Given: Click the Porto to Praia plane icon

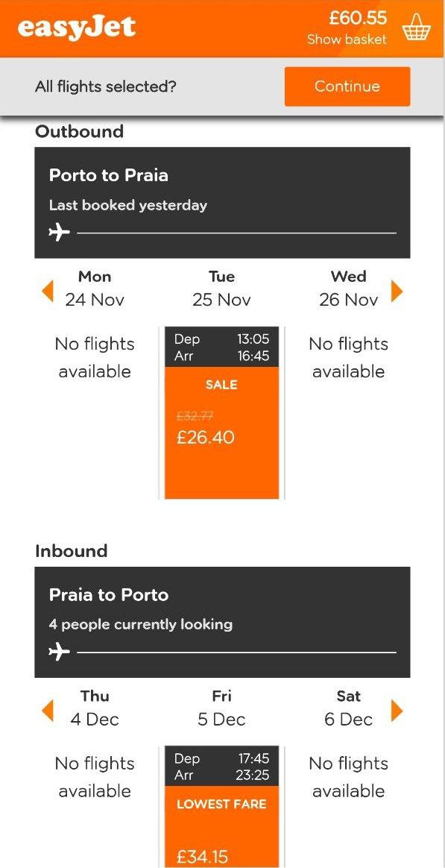Looking at the screenshot, I should coord(59,233).
